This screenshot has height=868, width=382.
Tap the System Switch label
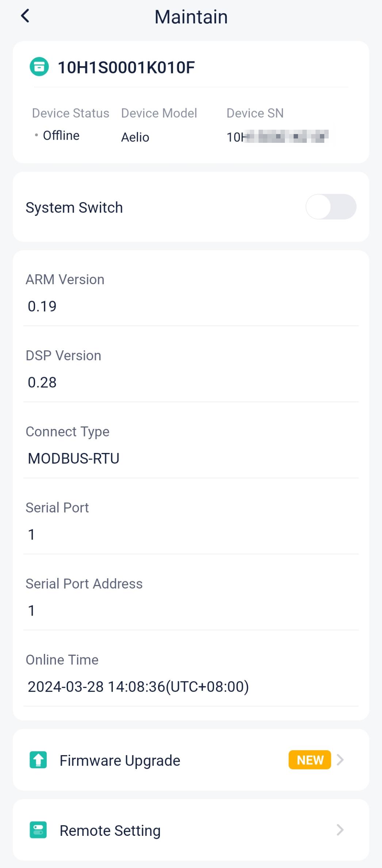coord(74,208)
